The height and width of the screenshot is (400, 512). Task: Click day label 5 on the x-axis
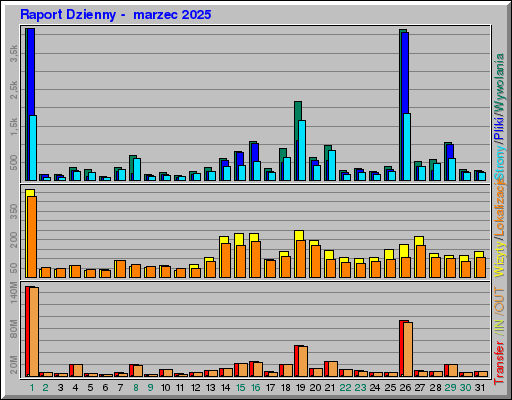pyautogui.click(x=90, y=388)
